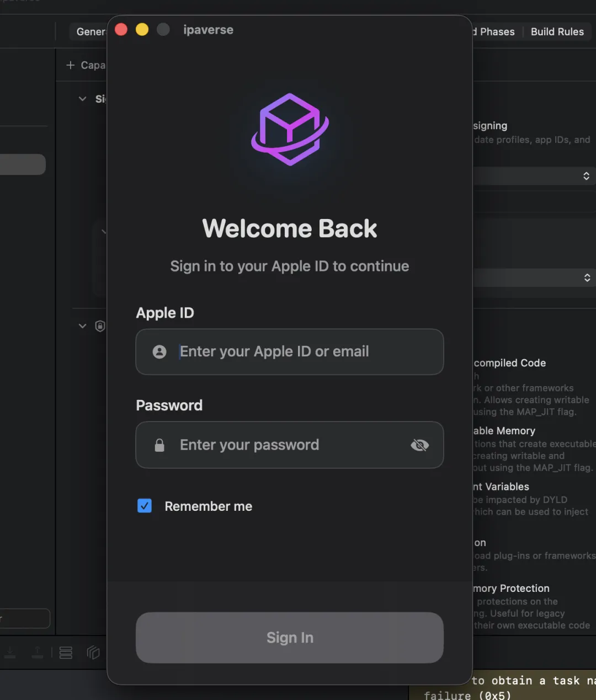Click the person icon in Apple ID field

pyautogui.click(x=159, y=352)
